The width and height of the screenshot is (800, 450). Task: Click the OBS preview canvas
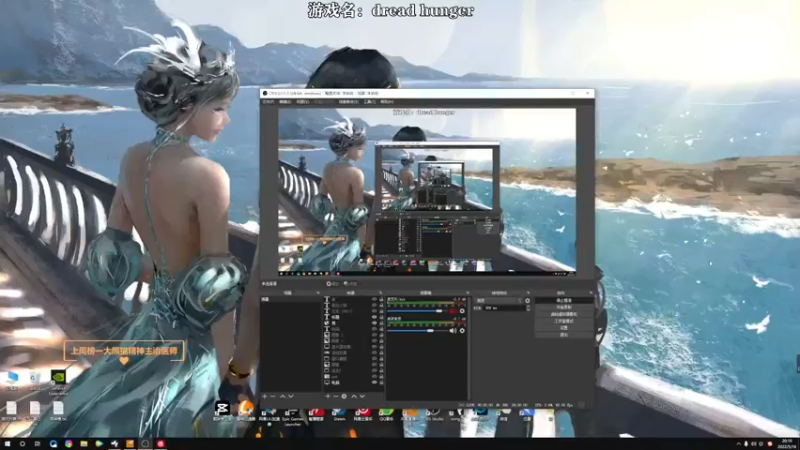(427, 191)
